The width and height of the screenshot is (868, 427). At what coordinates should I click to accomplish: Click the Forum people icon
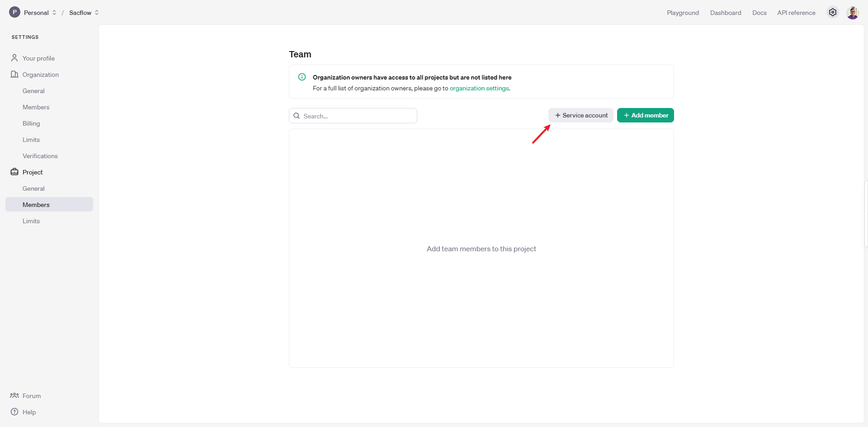click(x=14, y=395)
